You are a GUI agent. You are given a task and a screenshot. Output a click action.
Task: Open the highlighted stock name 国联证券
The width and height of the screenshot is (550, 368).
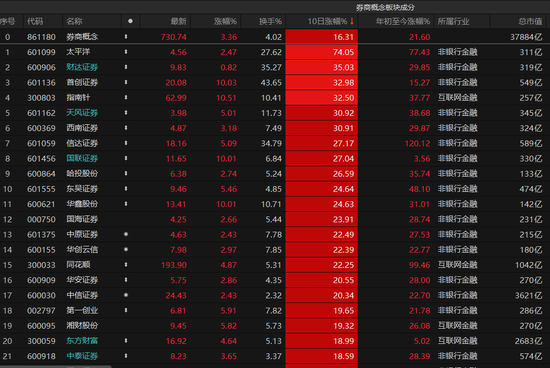click(82, 158)
